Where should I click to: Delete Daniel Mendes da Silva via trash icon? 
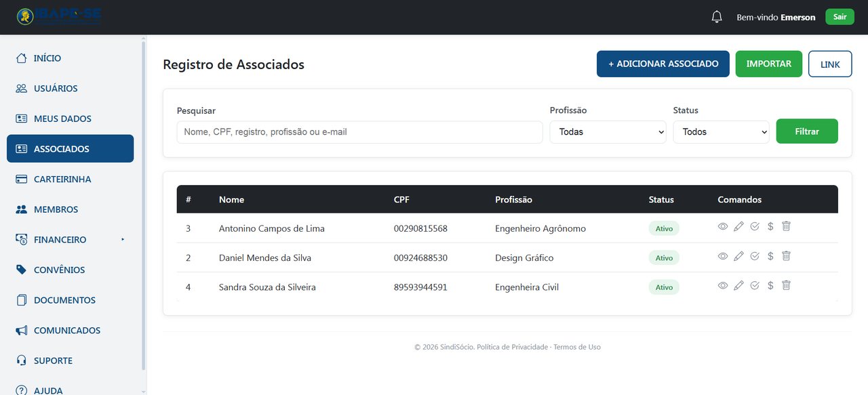786,256
